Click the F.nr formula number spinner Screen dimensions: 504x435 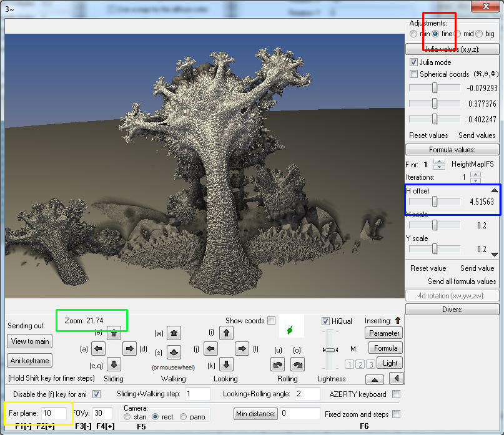coord(439,164)
